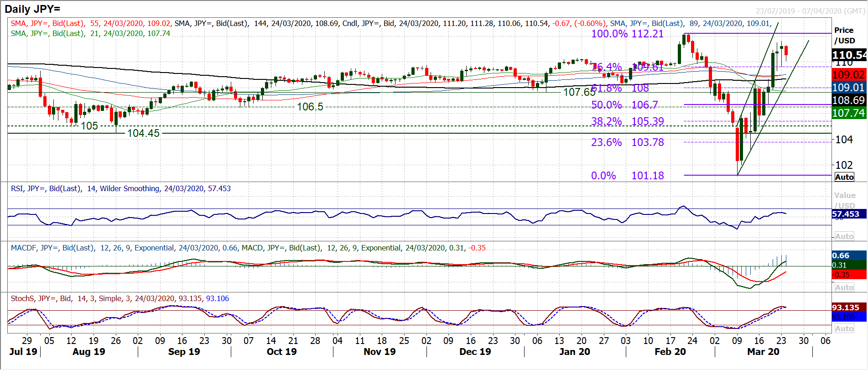
Task: Click the 38.2% 105.39 Fibonacci label
Action: point(627,121)
